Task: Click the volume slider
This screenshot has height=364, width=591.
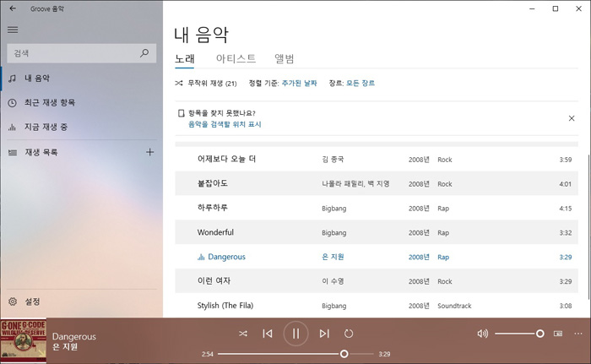Action: coord(519,334)
